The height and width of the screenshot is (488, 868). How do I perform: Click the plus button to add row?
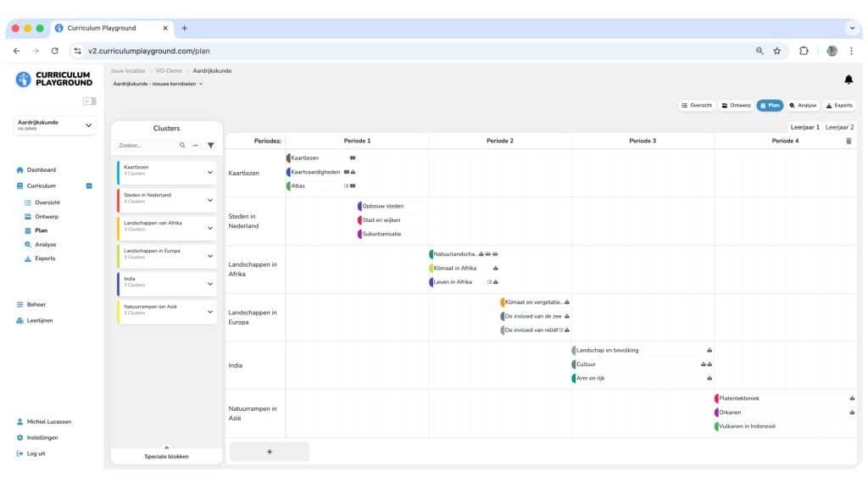point(270,452)
